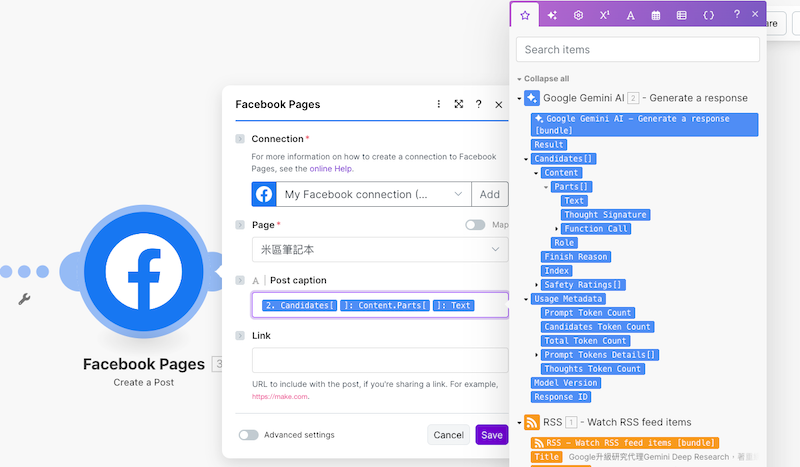Viewport: 800px width, 467px height.
Task: Open the three-dot options menu
Action: 439,104
